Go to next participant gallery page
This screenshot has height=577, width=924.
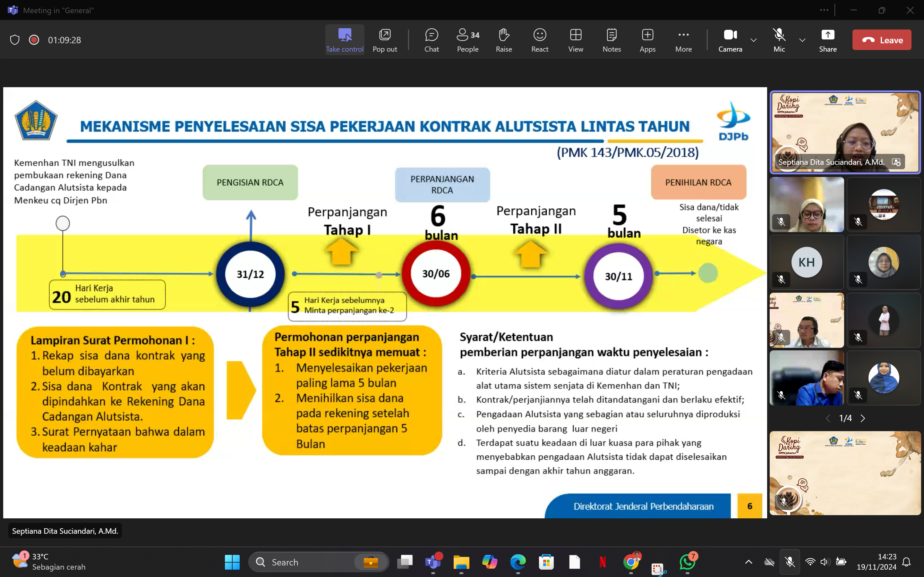(x=863, y=418)
